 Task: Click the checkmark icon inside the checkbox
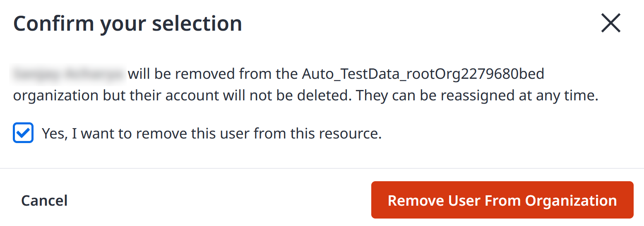tap(23, 133)
